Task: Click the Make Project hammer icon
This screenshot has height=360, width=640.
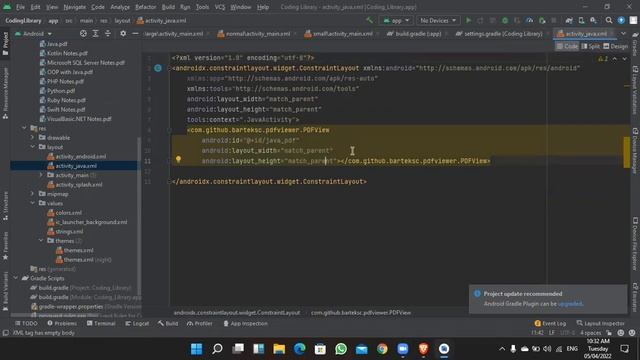Action: (369, 20)
